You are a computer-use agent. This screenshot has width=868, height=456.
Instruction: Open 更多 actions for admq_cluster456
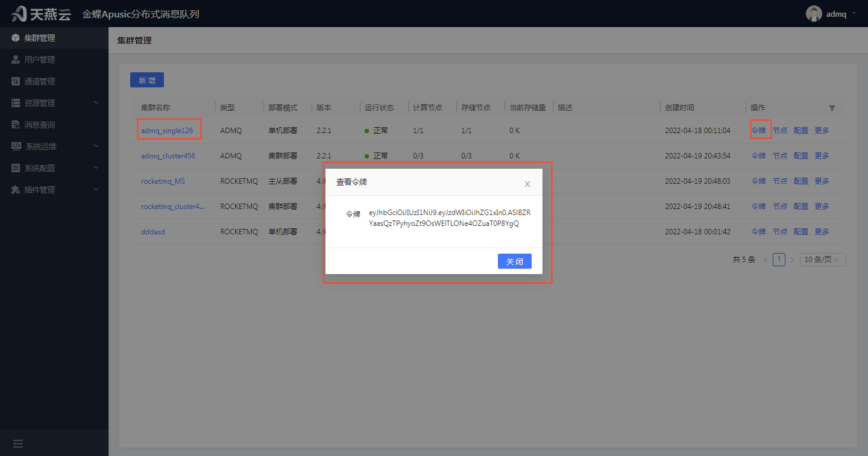(822, 155)
